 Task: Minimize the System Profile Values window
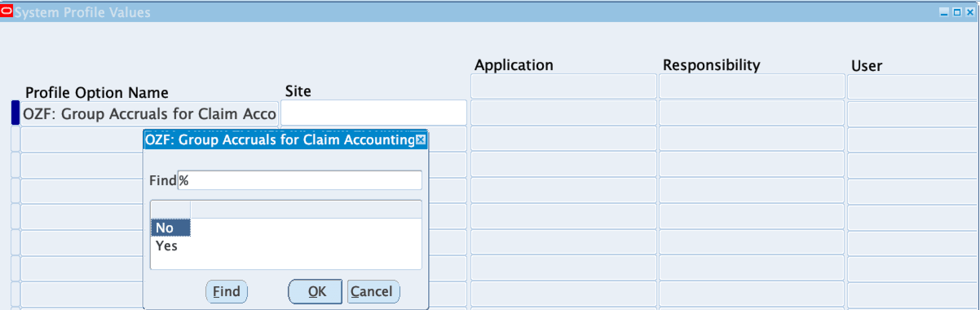tap(944, 12)
